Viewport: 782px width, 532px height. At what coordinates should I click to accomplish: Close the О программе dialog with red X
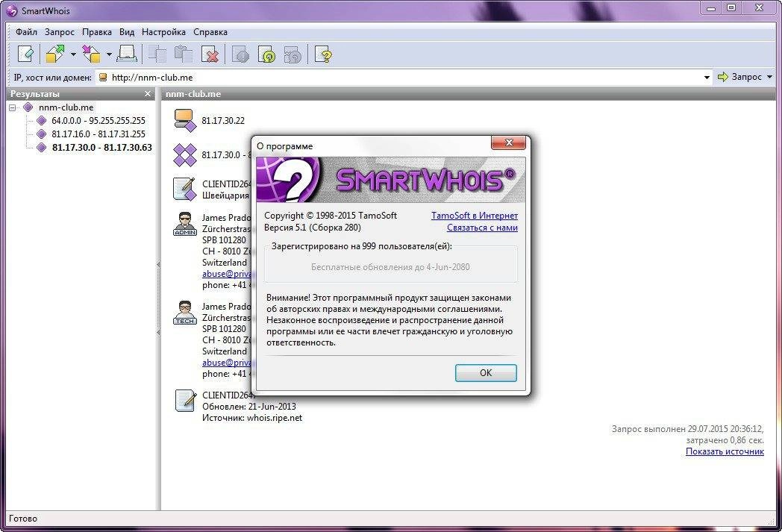508,143
